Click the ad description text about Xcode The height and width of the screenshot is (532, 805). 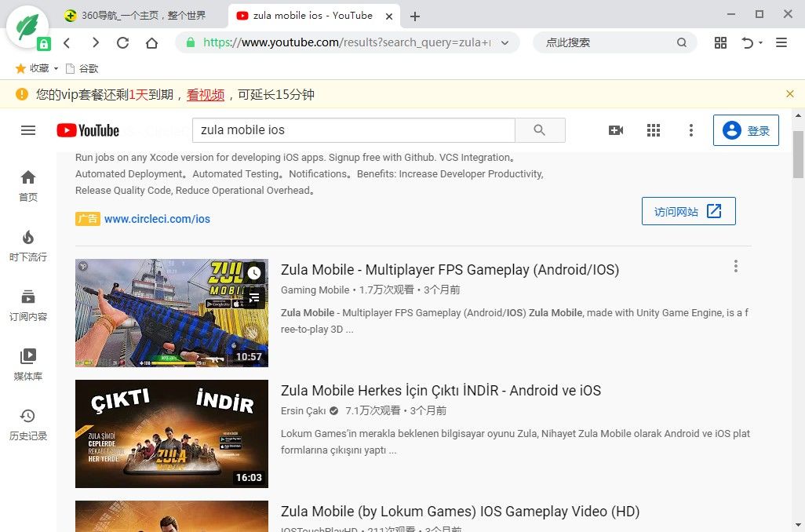coord(310,173)
